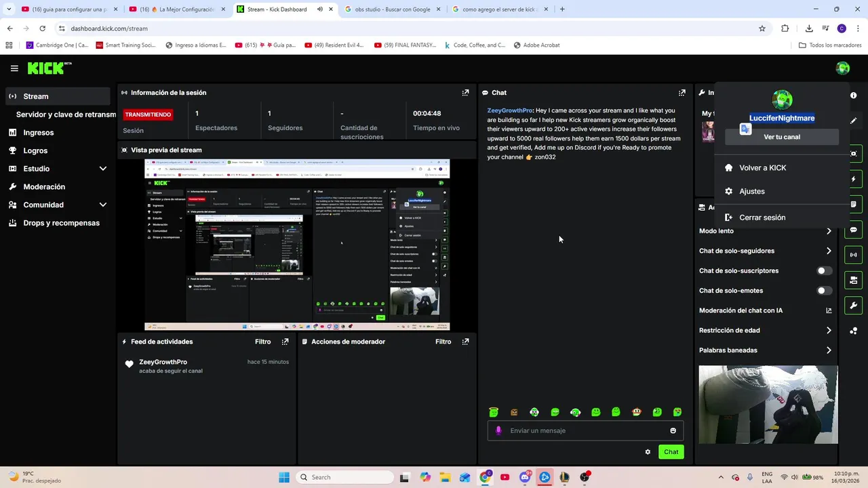
Task: Toggle Chat de solo-emotes
Action: pos(824,291)
